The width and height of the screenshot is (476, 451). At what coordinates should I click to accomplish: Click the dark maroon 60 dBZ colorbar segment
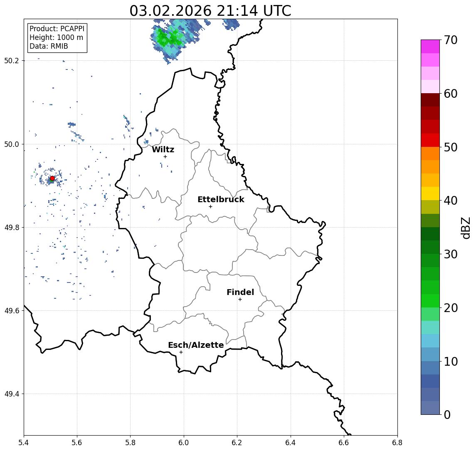(430, 100)
